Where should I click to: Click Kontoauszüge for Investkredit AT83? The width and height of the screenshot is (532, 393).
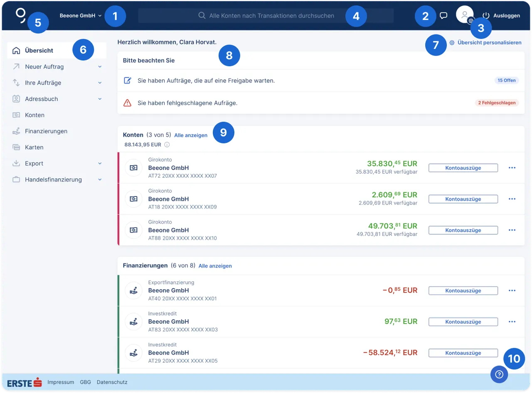pos(463,322)
